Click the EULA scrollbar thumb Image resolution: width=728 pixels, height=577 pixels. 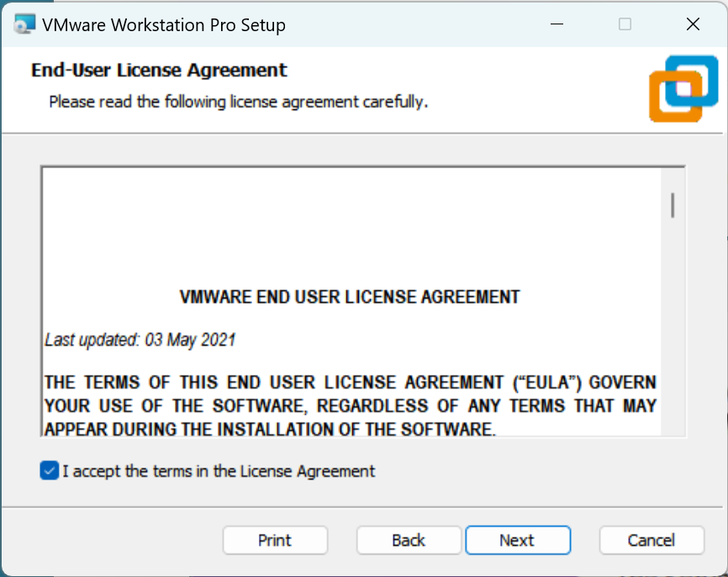673,205
